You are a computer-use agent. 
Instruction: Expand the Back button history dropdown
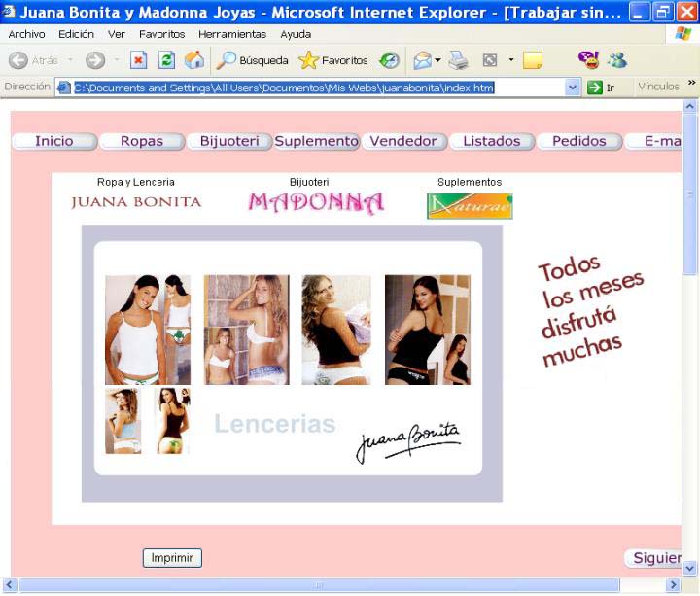tap(70, 60)
